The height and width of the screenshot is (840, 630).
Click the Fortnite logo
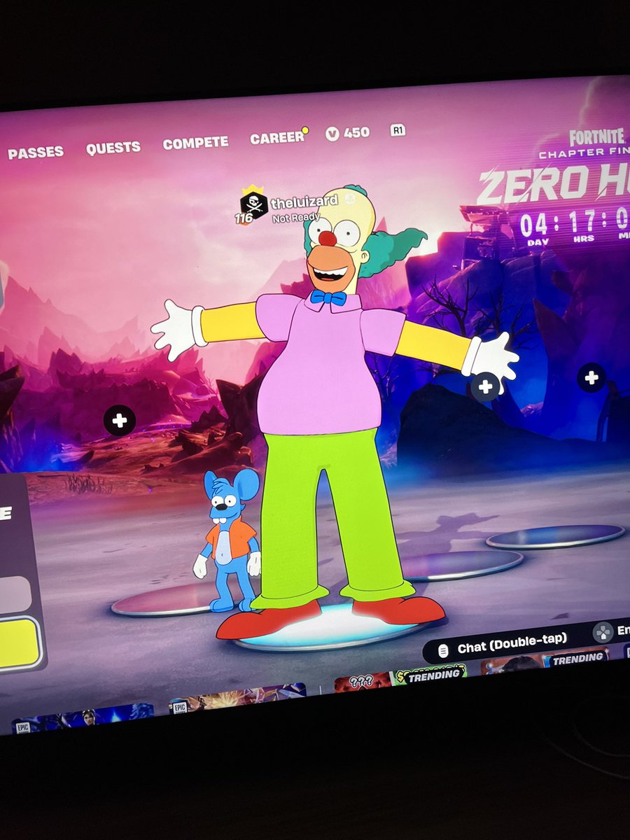(598, 136)
